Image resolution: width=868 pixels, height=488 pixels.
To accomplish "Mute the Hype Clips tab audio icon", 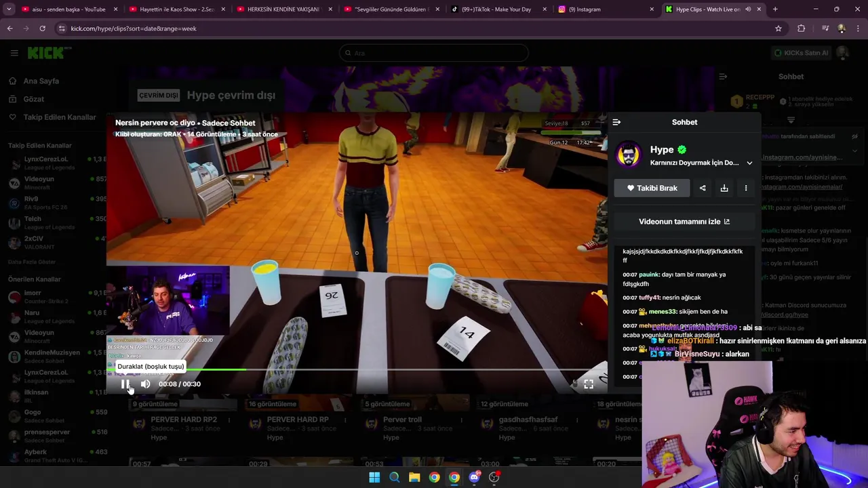I will tap(748, 9).
